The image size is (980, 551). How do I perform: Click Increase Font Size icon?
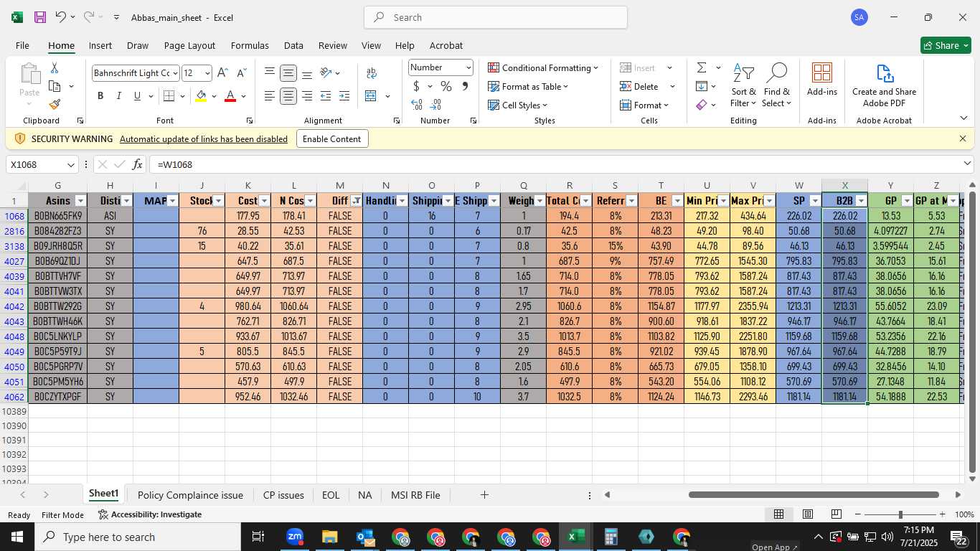pyautogui.click(x=222, y=73)
